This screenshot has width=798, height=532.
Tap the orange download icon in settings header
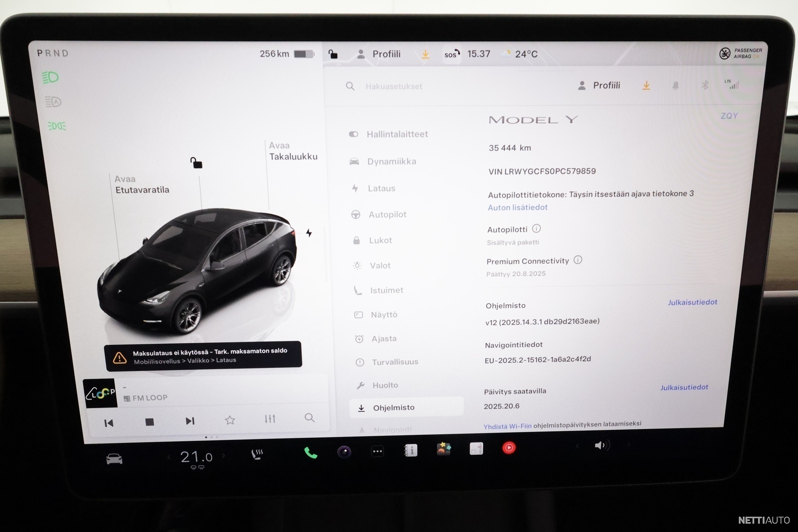[646, 86]
